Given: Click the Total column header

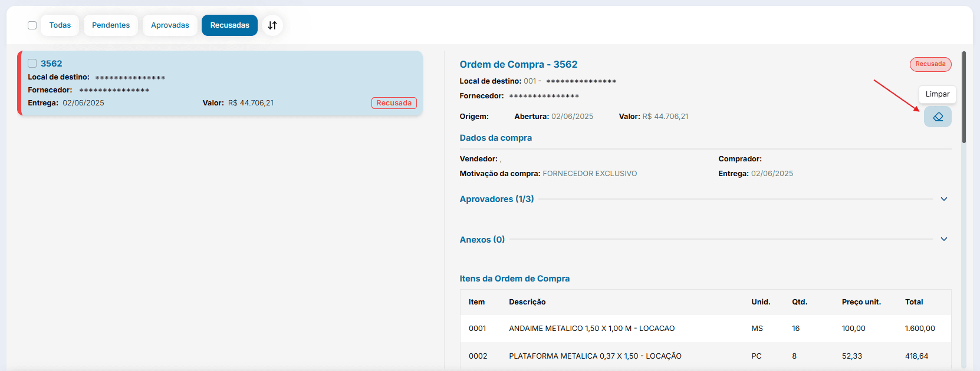Looking at the screenshot, I should pyautogui.click(x=914, y=302).
